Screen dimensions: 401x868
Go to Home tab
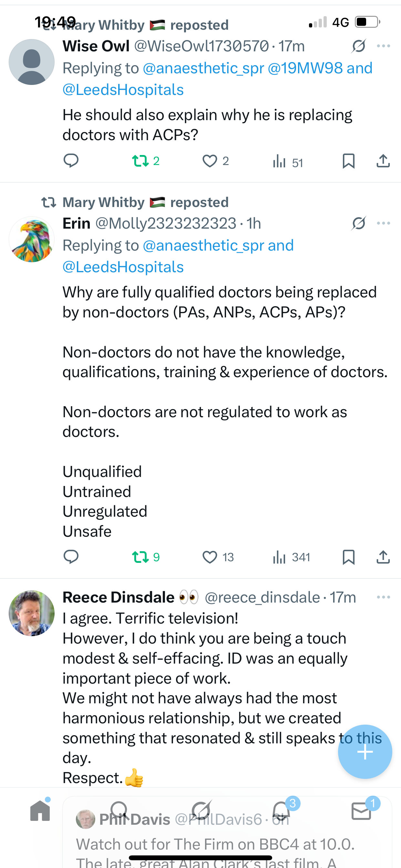(40, 811)
